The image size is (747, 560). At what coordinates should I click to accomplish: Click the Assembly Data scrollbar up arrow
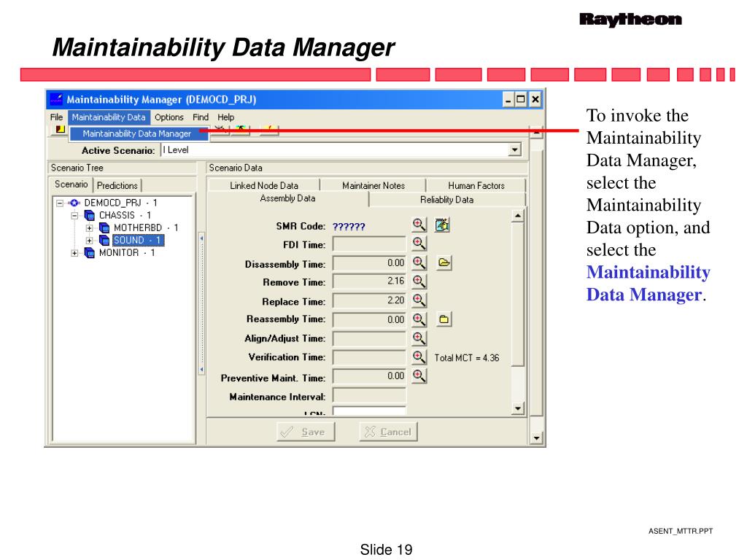pos(517,216)
